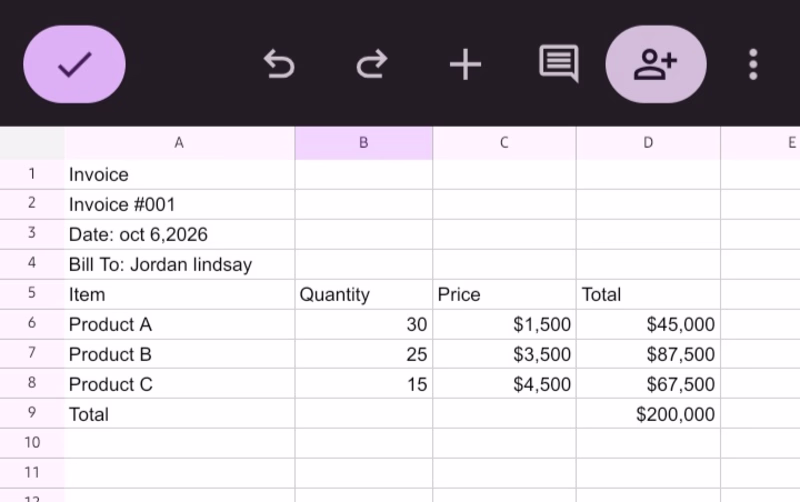The image size is (800, 502).
Task: Select the "Product B" cell
Action: (x=180, y=354)
